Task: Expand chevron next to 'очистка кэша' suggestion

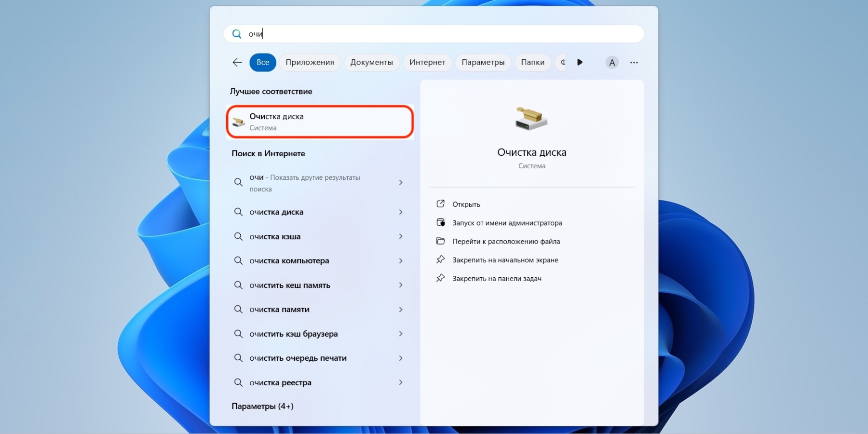Action: pos(400,236)
